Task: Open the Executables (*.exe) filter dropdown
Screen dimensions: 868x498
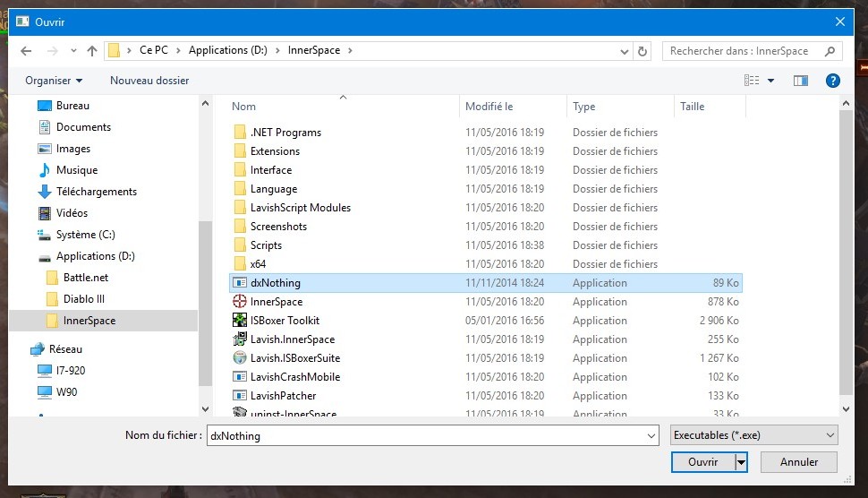Action: [x=753, y=435]
